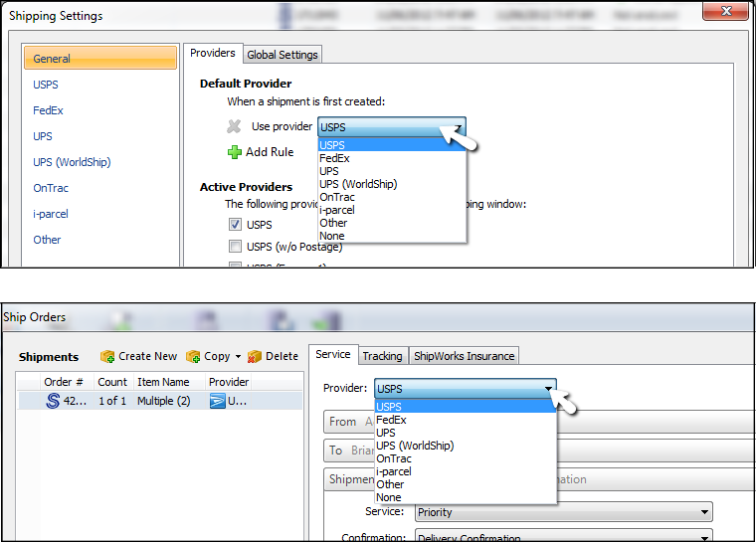Switch to the Global Settings tab
The image size is (756, 543).
(283, 55)
